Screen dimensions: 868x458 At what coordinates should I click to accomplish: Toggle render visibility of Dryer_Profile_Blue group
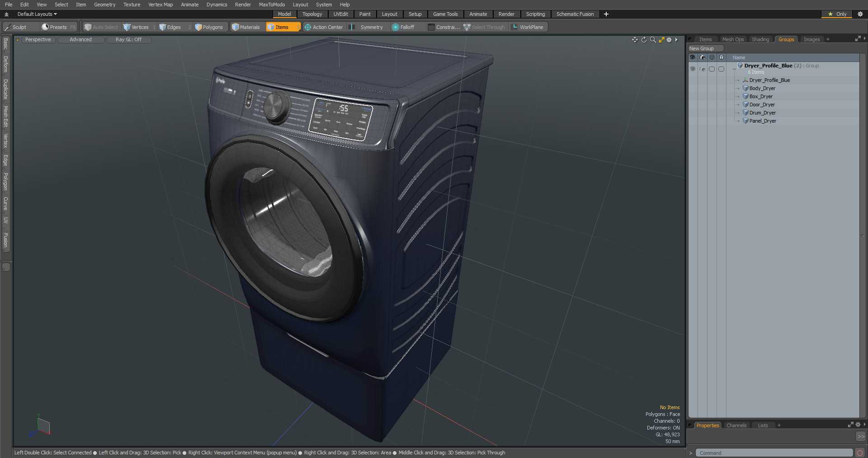click(x=702, y=69)
